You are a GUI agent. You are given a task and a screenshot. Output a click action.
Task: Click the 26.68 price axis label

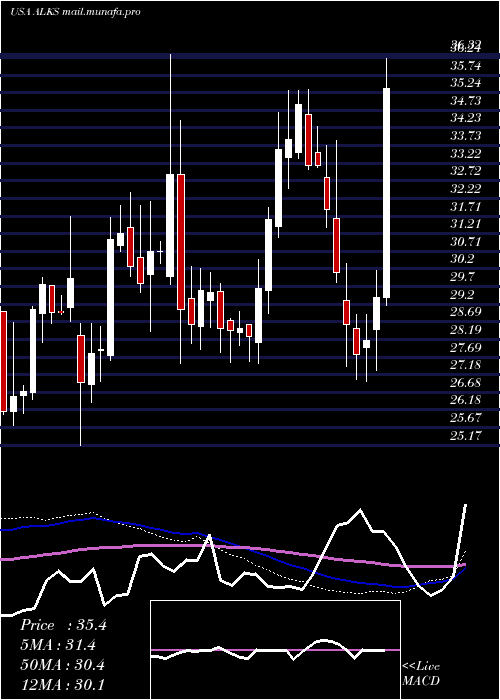pyautogui.click(x=466, y=383)
